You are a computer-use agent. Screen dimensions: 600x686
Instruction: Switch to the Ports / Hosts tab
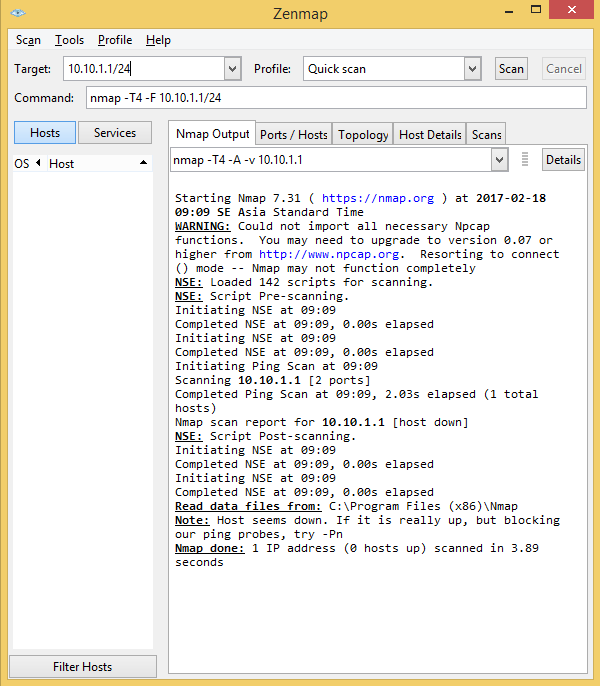click(x=294, y=135)
